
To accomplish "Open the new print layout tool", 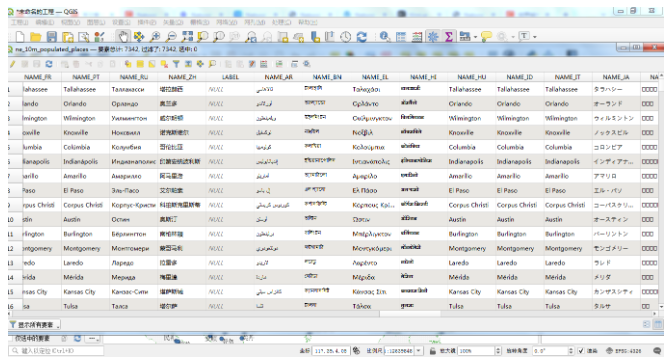I will (67, 37).
